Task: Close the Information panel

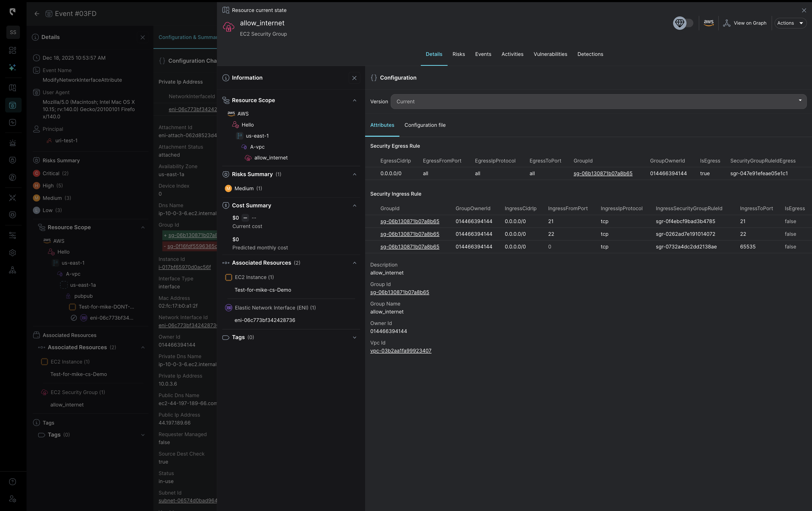Action: [x=354, y=78]
